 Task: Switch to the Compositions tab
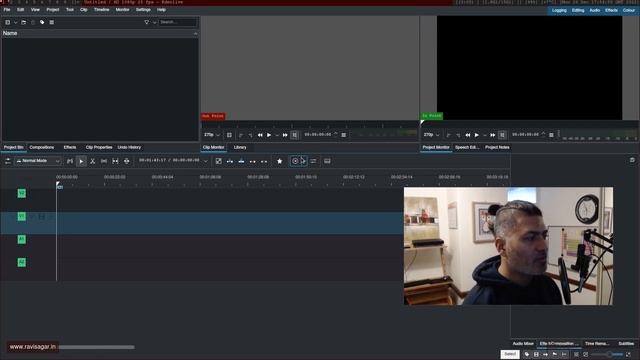pos(42,147)
